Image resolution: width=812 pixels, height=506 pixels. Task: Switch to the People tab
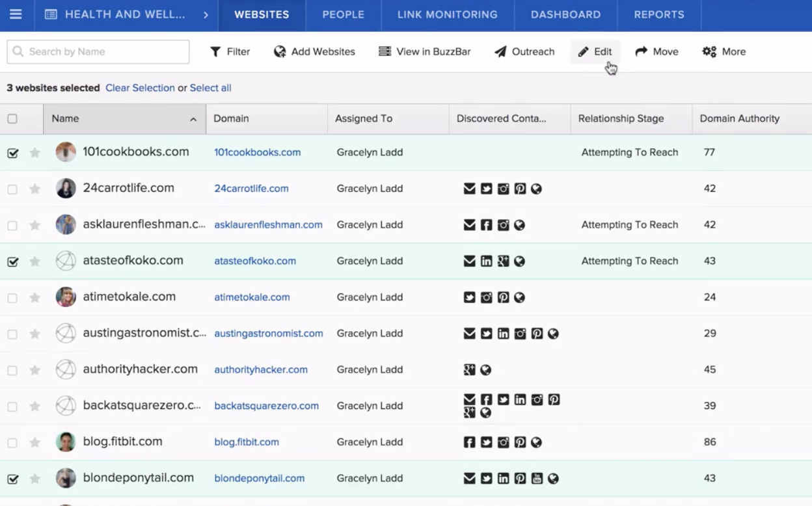click(x=343, y=14)
